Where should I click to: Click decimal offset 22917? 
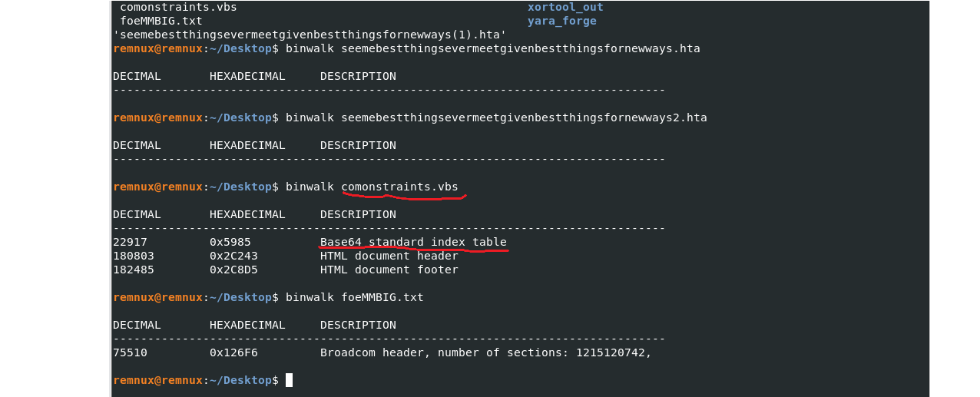click(x=130, y=242)
